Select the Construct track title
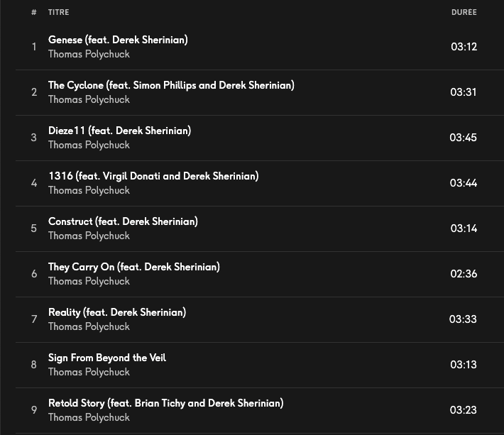Image resolution: width=504 pixels, height=435 pixels. (123, 221)
